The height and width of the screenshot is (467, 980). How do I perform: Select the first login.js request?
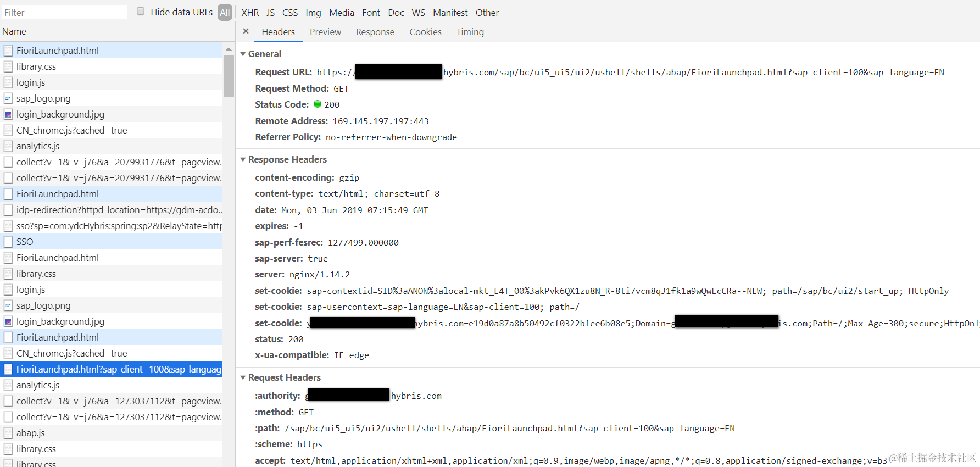112,82
